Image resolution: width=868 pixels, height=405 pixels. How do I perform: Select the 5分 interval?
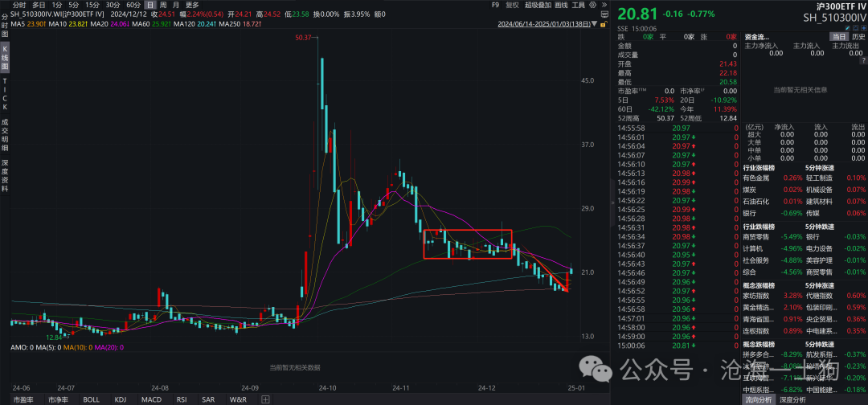click(74, 5)
